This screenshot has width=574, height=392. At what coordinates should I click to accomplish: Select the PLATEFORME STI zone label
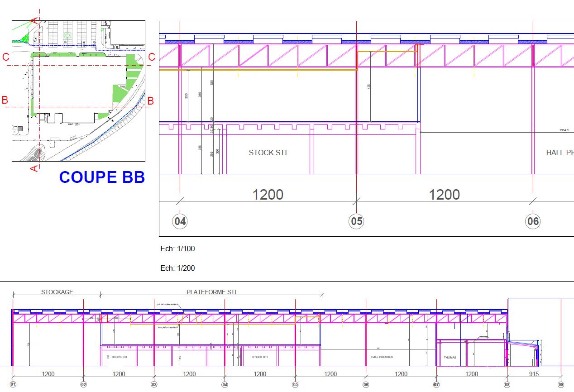[x=211, y=292]
